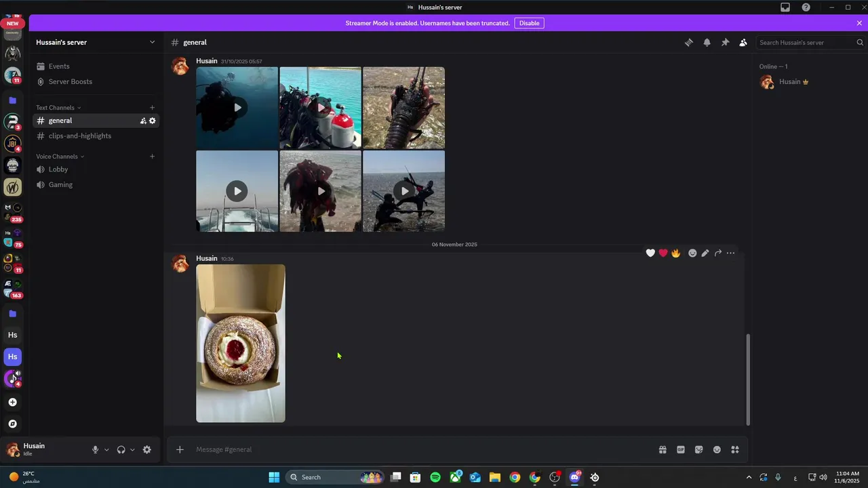This screenshot has height=488, width=868.
Task: Open server icon with 235 badge
Action: (12, 212)
